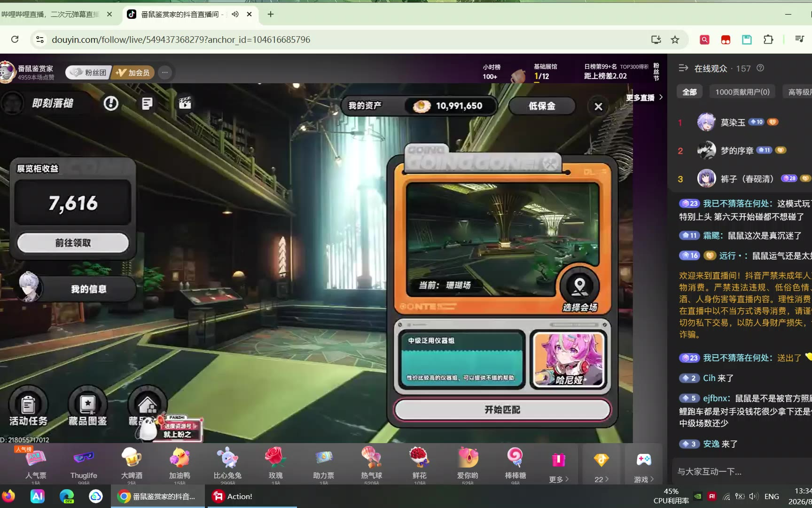Click the exclamation info icon near 即刻落槌

click(111, 103)
